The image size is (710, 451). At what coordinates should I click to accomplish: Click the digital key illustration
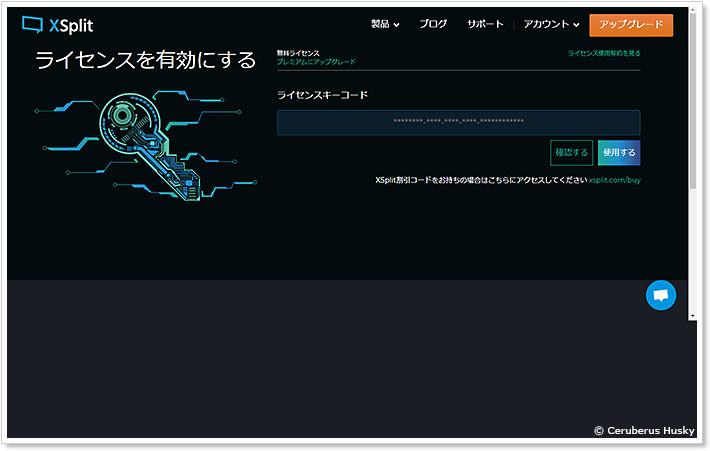146,145
